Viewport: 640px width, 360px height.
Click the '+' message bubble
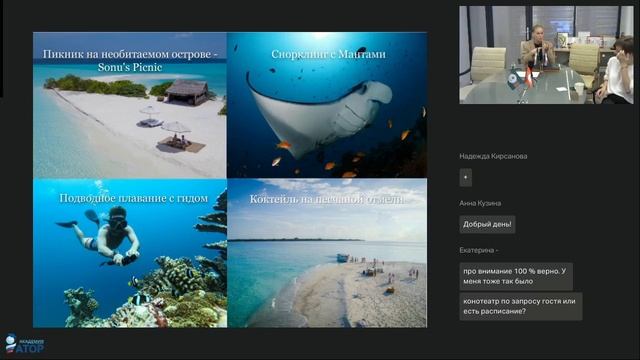tap(466, 178)
